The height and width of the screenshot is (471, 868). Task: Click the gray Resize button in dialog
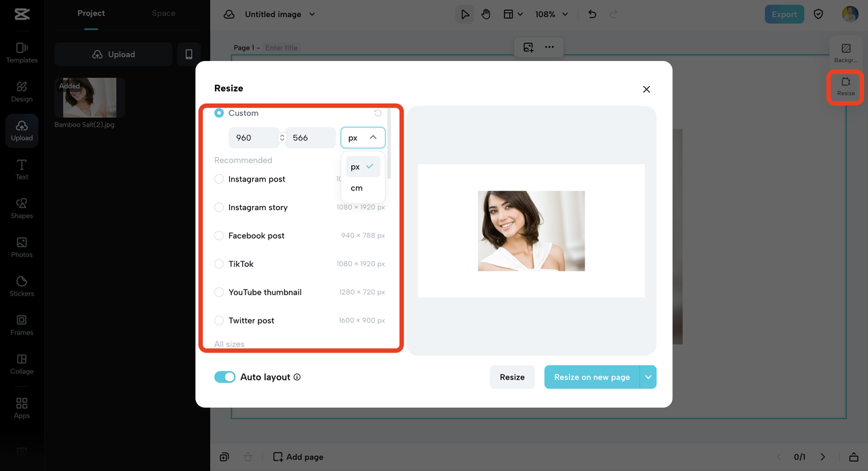512,377
